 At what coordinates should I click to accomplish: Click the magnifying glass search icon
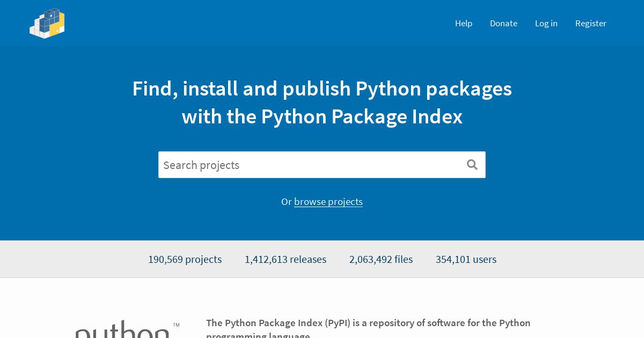pos(472,165)
